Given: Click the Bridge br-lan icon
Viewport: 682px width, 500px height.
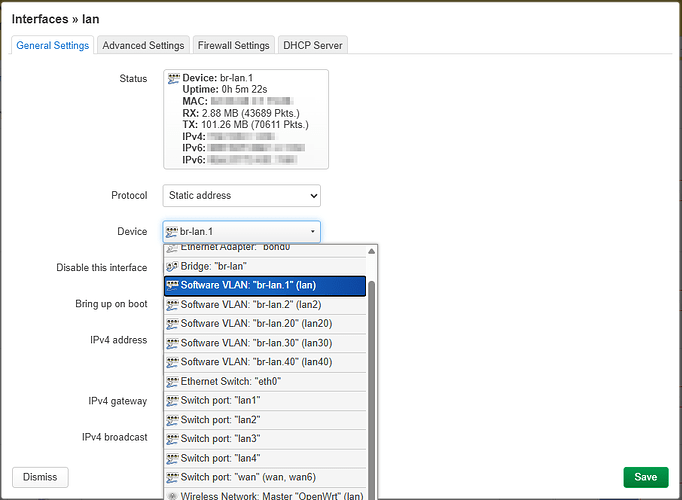Looking at the screenshot, I should [x=172, y=267].
